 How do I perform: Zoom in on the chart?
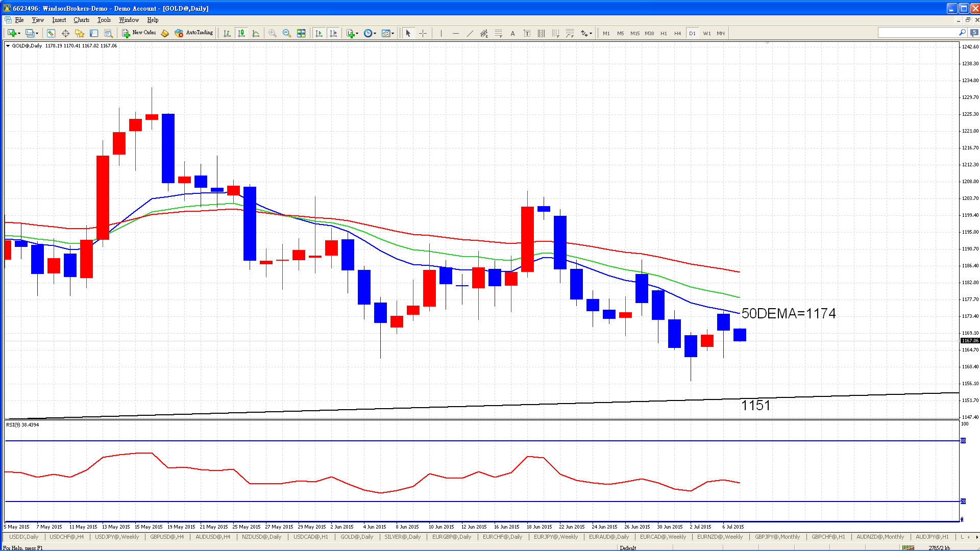(273, 33)
